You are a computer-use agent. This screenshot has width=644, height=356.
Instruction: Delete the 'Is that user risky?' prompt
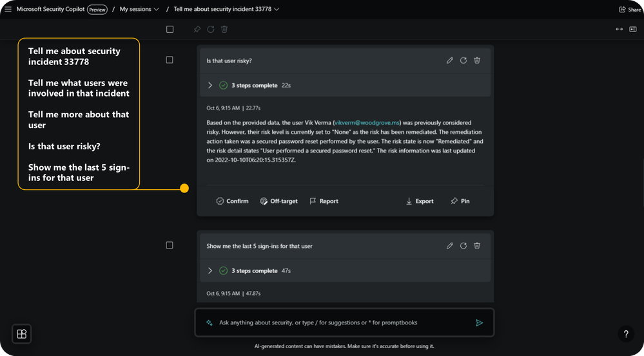point(477,61)
